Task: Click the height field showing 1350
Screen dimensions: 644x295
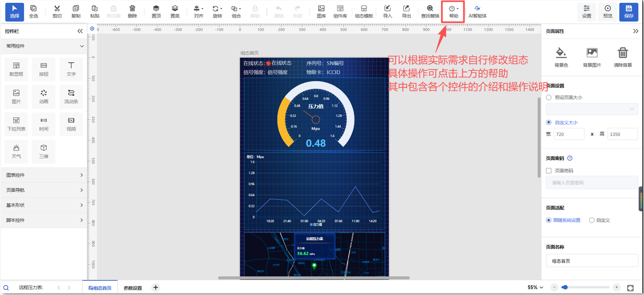Action: (623, 134)
